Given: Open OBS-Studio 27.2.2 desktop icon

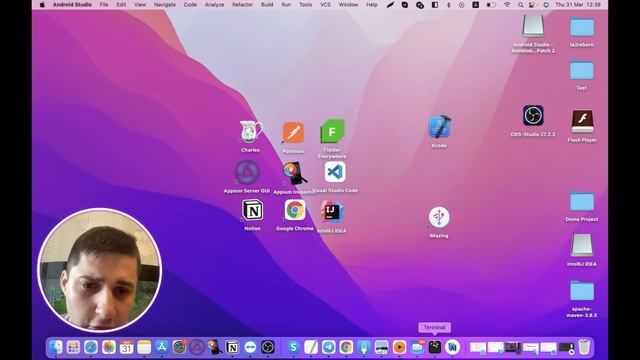Looking at the screenshot, I should pos(533,116).
